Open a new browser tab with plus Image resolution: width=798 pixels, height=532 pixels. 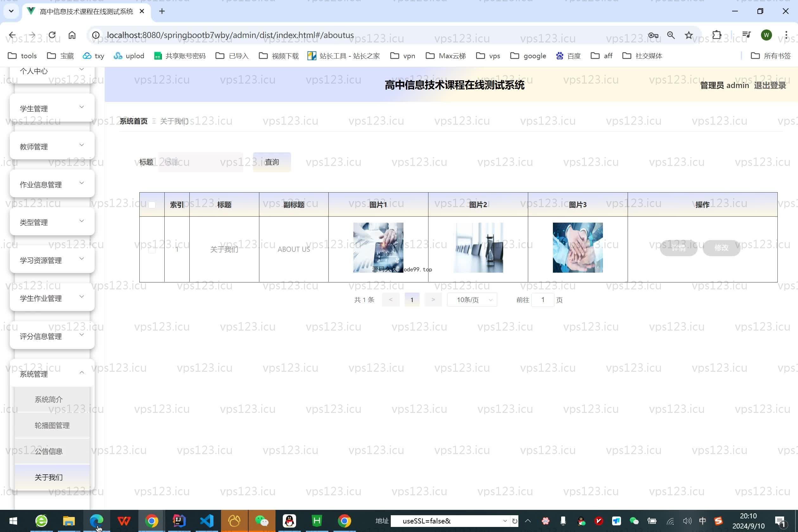click(162, 11)
